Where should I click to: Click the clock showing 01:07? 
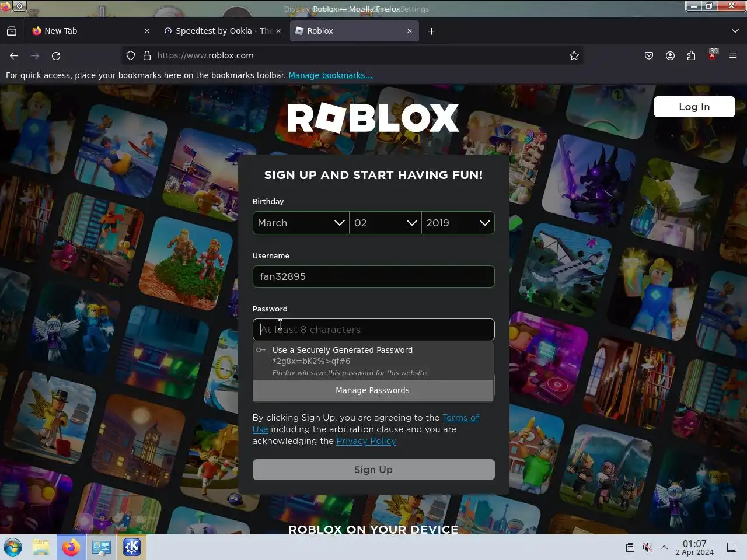(x=694, y=547)
